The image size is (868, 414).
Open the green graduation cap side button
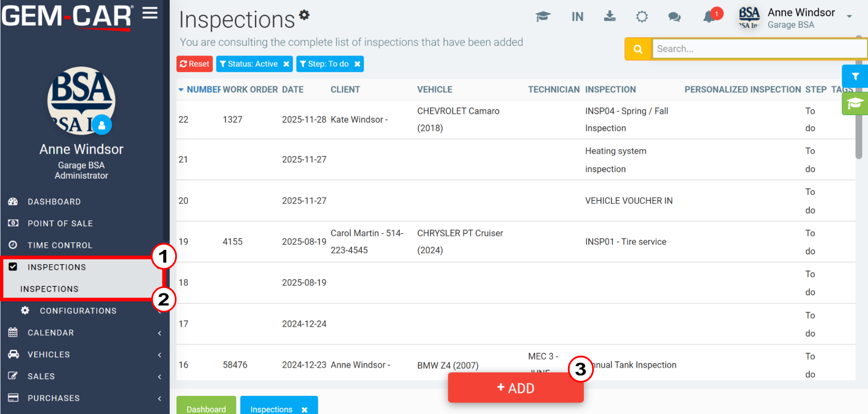(855, 104)
